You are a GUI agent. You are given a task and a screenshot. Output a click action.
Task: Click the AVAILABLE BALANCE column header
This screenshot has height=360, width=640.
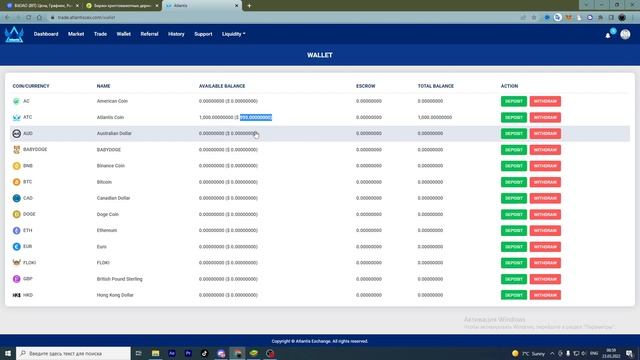[222, 86]
